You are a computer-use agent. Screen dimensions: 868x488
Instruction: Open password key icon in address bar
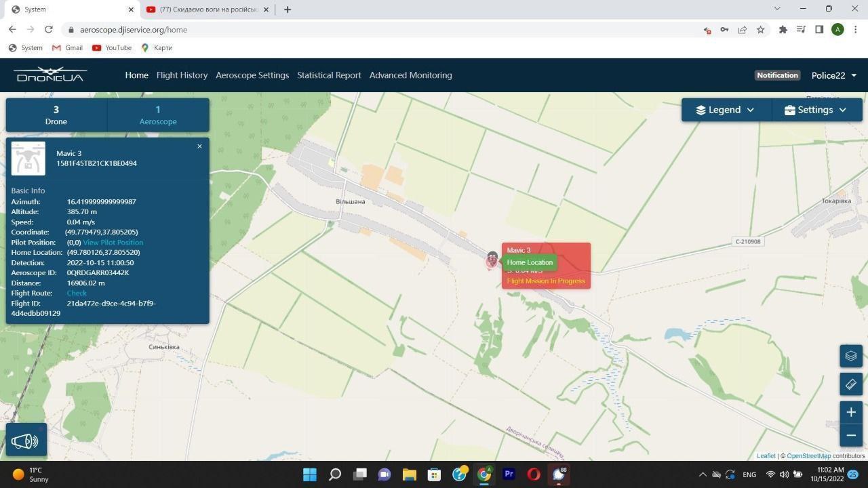pyautogui.click(x=724, y=30)
